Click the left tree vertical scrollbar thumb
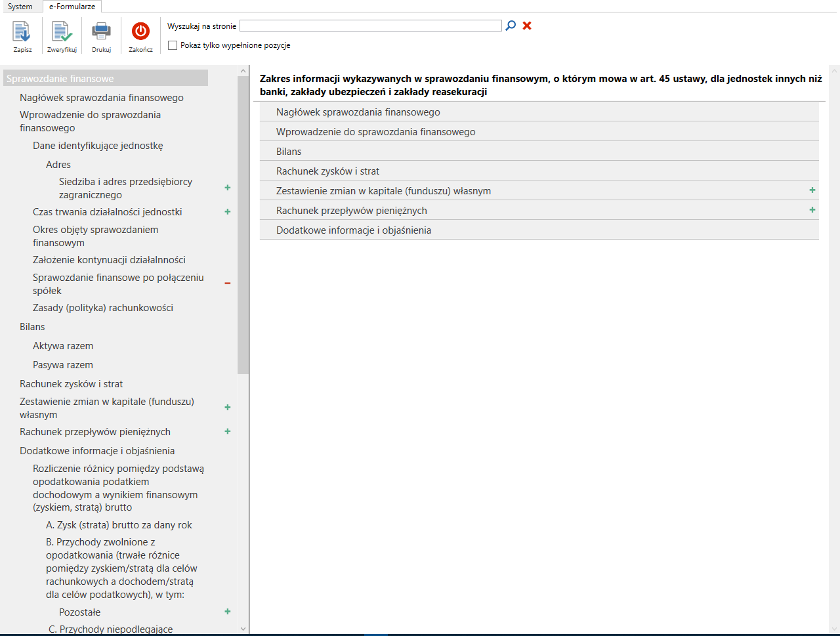 pyautogui.click(x=243, y=225)
